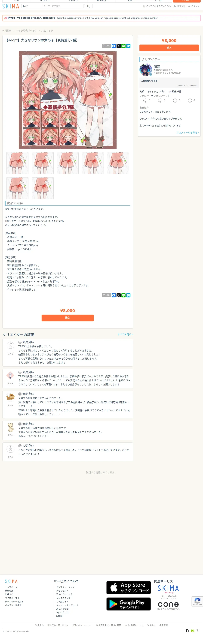Copy the URL with bottom URL button

click(106, 295)
